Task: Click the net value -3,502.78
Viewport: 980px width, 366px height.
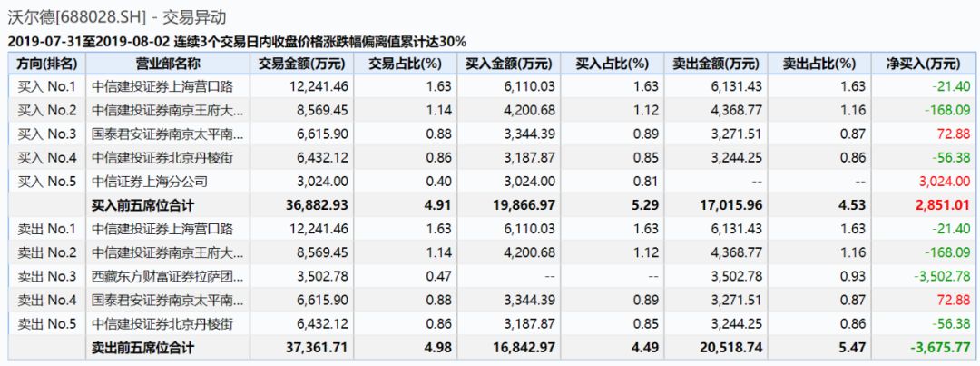Action: tap(941, 276)
